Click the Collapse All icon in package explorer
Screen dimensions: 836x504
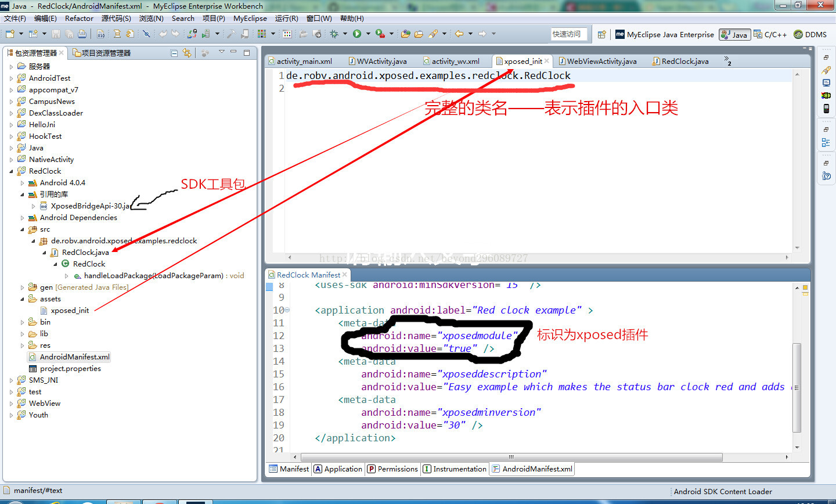coord(174,53)
